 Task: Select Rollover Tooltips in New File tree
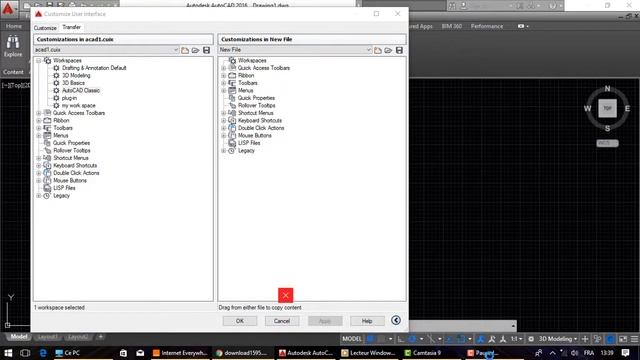click(256, 106)
